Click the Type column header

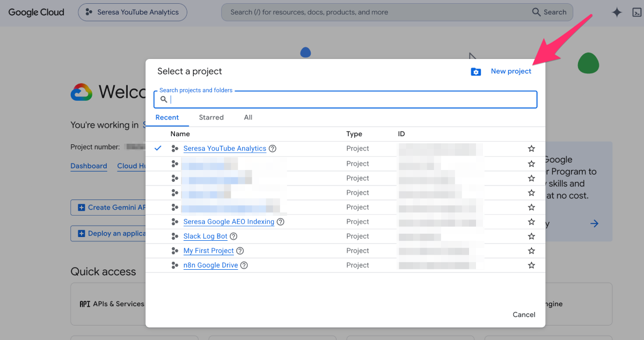pos(354,134)
